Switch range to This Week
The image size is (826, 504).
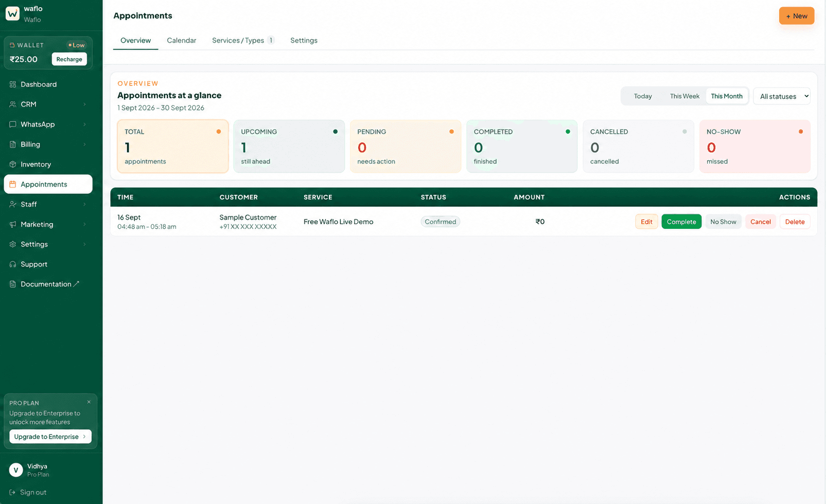(x=684, y=96)
